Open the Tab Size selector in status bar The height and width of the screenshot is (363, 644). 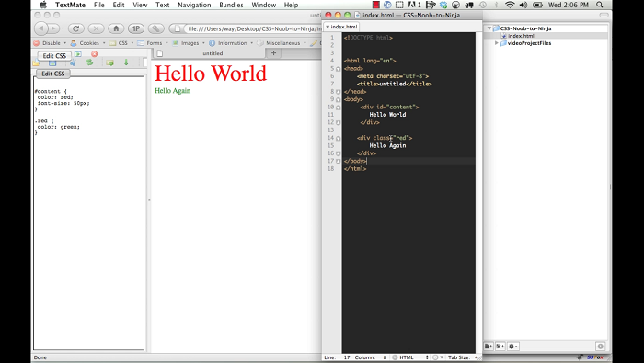[464, 357]
